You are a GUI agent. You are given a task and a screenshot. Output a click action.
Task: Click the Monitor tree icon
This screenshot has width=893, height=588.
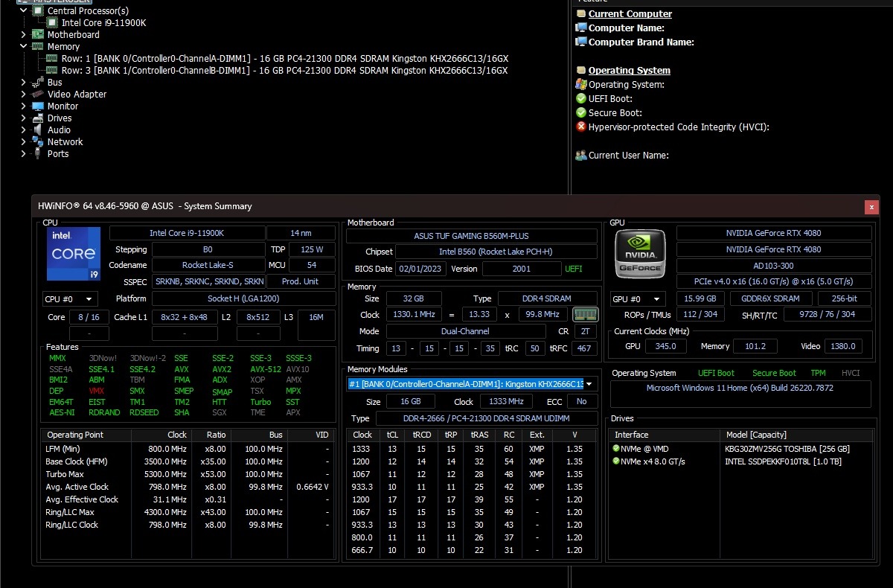[x=38, y=106]
